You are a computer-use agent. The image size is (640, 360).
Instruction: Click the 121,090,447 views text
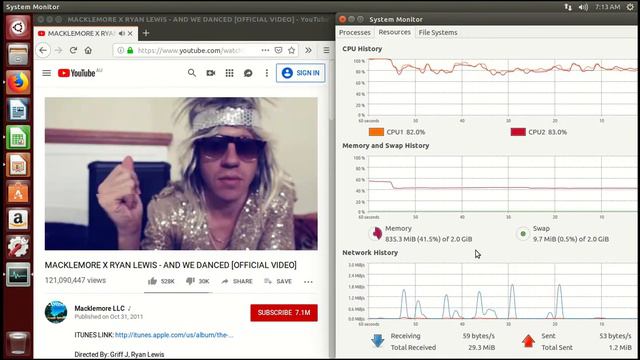coord(76,280)
